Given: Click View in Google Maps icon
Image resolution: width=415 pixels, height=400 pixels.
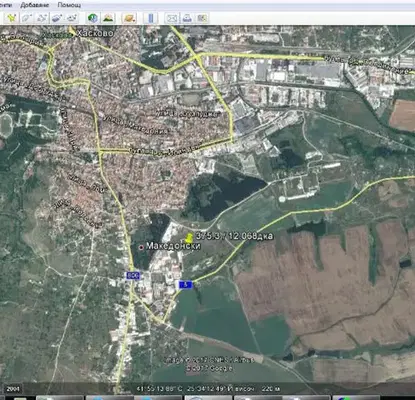Looking at the screenshot, I should pos(202,18).
